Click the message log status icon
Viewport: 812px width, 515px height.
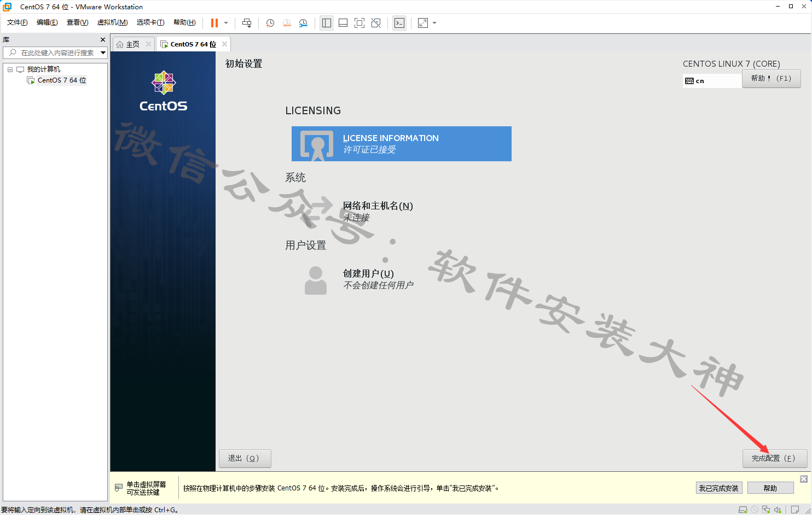795,510
